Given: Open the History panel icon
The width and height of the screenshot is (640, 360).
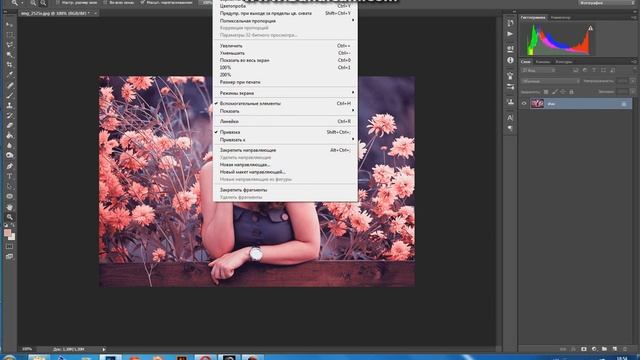Looking at the screenshot, I should click(510, 23).
